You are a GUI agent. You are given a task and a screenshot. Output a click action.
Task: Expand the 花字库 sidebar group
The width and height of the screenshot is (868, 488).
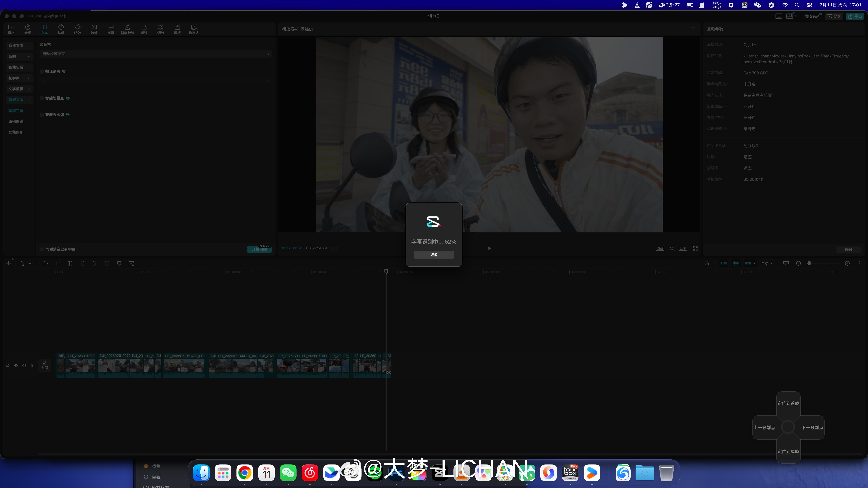click(19, 78)
